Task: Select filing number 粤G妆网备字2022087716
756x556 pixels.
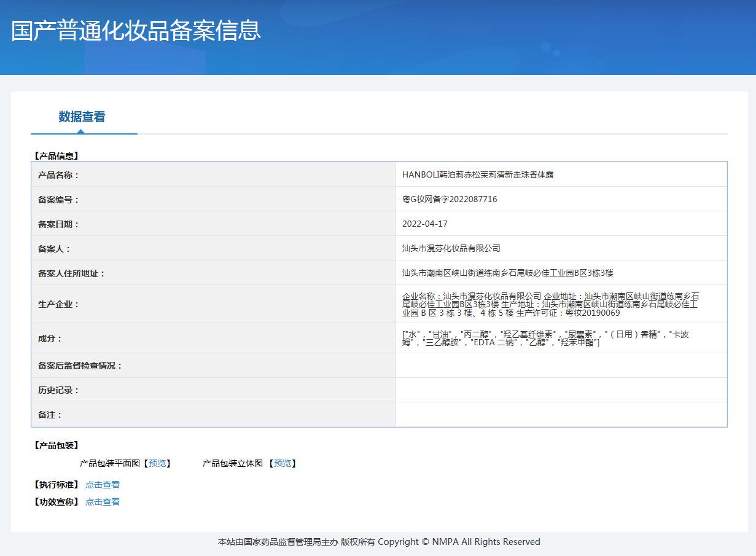Action: pyautogui.click(x=450, y=199)
